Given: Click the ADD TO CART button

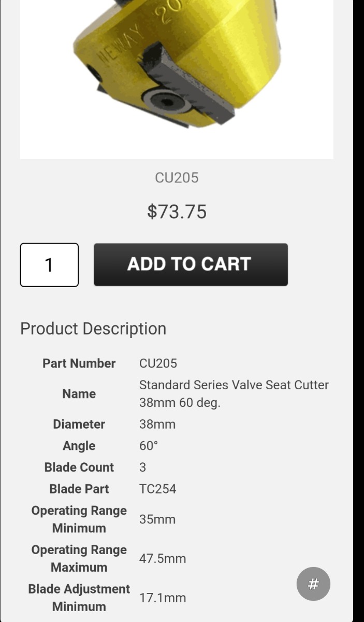Looking at the screenshot, I should click(191, 264).
